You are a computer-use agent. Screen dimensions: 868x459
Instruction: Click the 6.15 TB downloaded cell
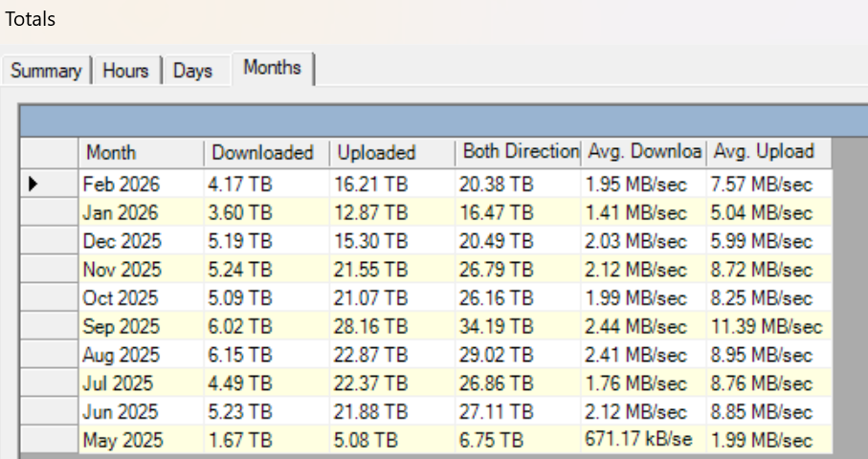(x=266, y=355)
